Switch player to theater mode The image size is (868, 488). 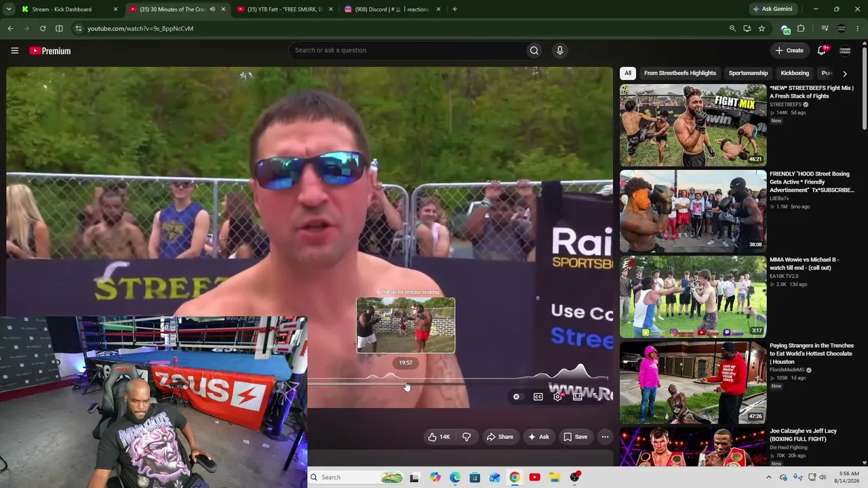pos(577,396)
